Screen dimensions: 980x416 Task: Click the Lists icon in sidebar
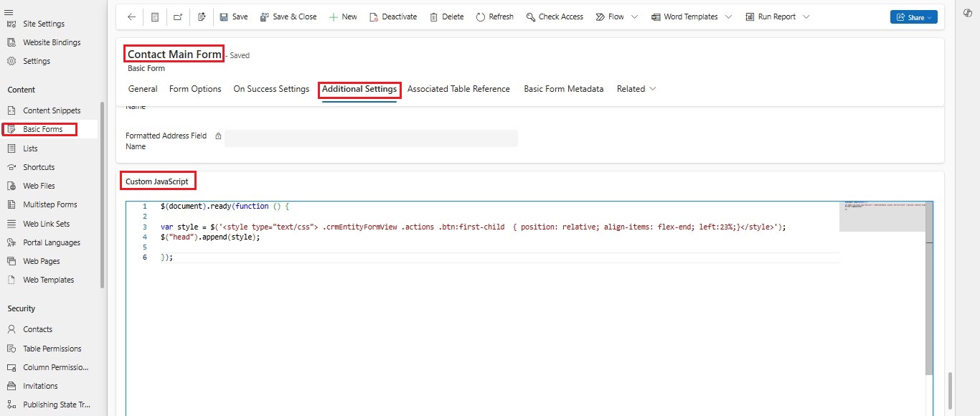[x=11, y=148]
